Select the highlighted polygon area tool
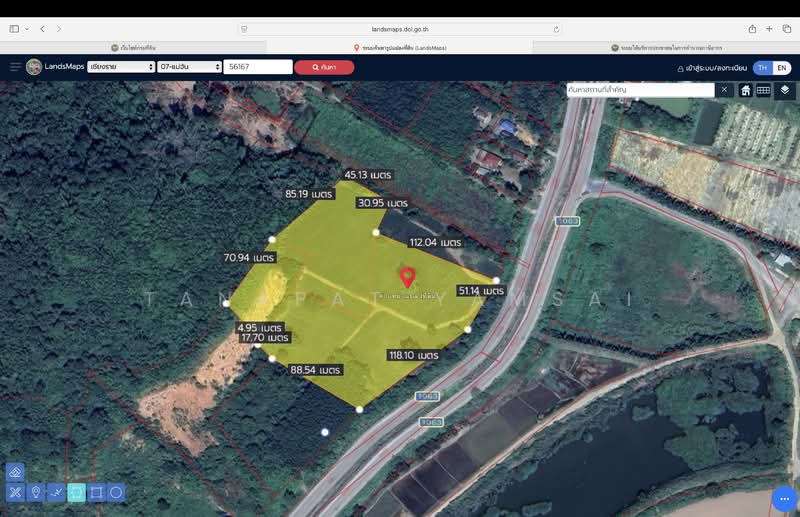Image resolution: width=800 pixels, height=517 pixels. (x=76, y=492)
